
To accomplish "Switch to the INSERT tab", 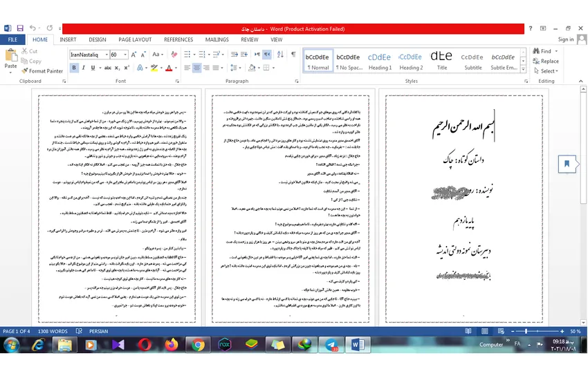I will coord(68,39).
